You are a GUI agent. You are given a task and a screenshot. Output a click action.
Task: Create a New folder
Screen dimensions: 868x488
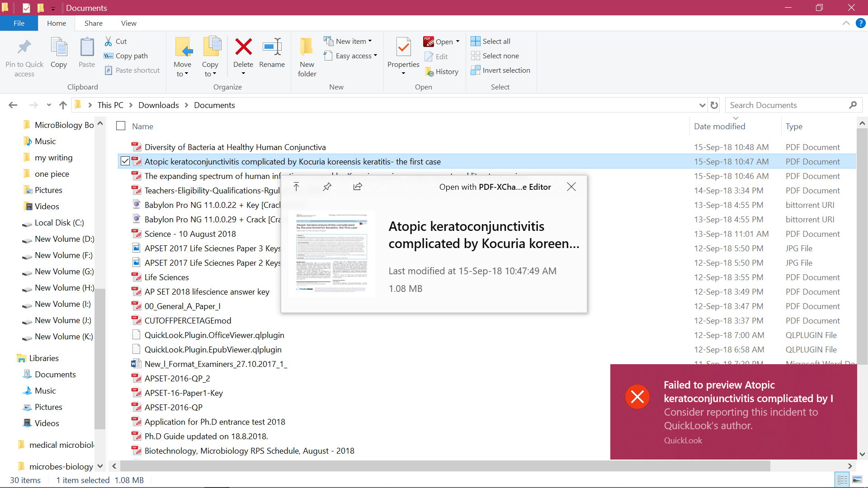click(307, 56)
